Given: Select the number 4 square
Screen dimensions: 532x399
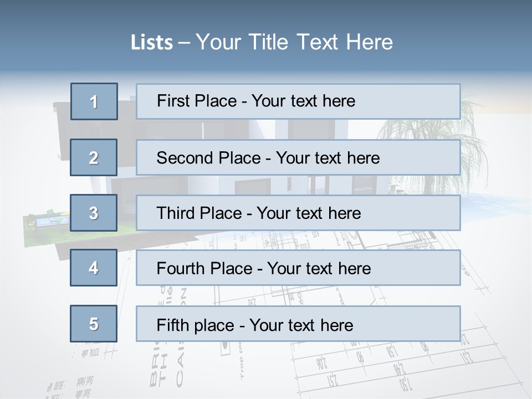Looking at the screenshot, I should coord(94,268).
